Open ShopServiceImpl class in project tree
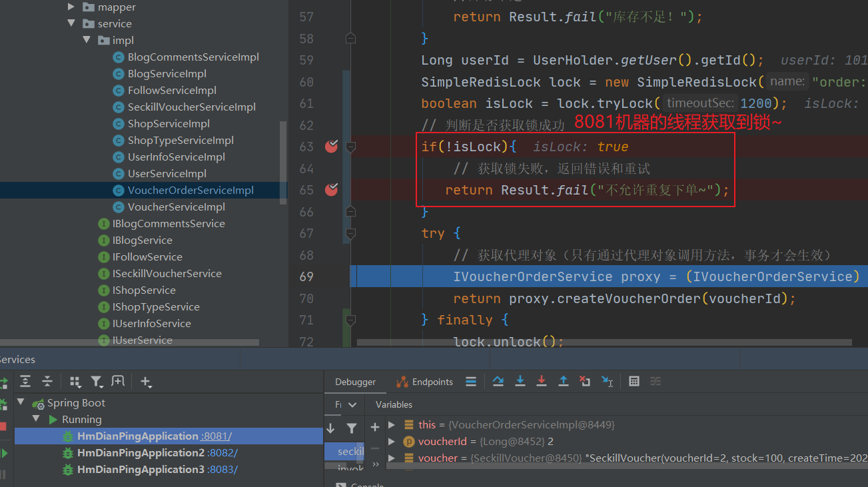 pyautogui.click(x=169, y=124)
